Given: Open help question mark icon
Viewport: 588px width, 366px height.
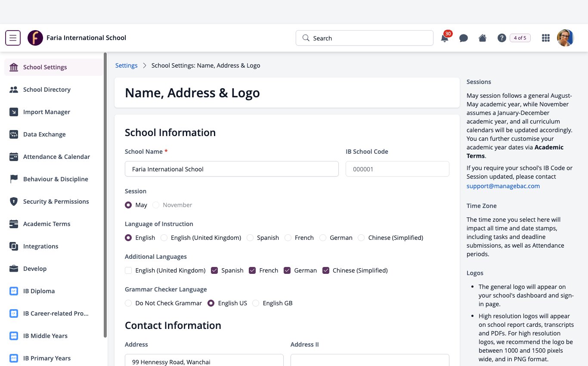Looking at the screenshot, I should pyautogui.click(x=501, y=38).
